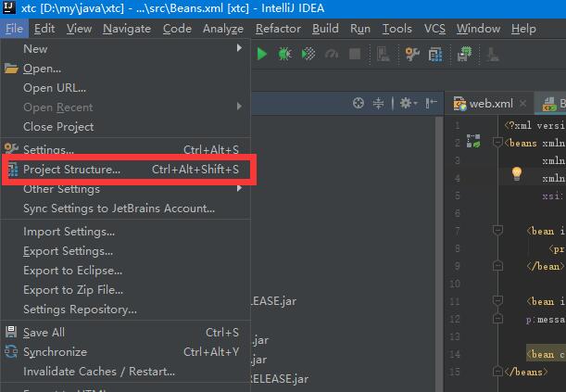Click the green Run button in toolbar
566x392 pixels.
click(x=262, y=54)
